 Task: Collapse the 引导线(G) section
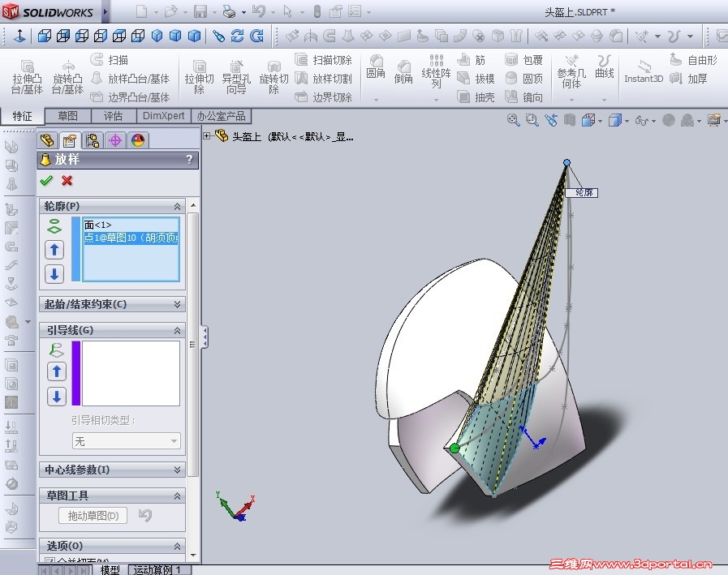[178, 330]
